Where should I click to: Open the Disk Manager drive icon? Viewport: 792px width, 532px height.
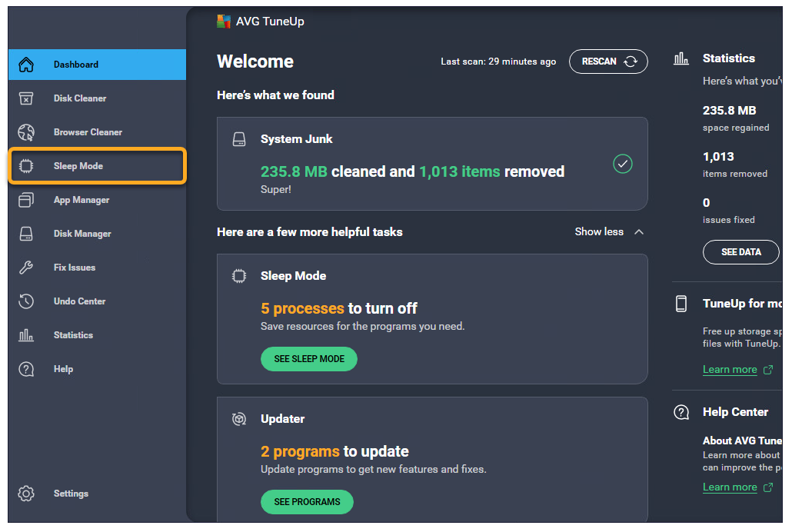click(26, 234)
